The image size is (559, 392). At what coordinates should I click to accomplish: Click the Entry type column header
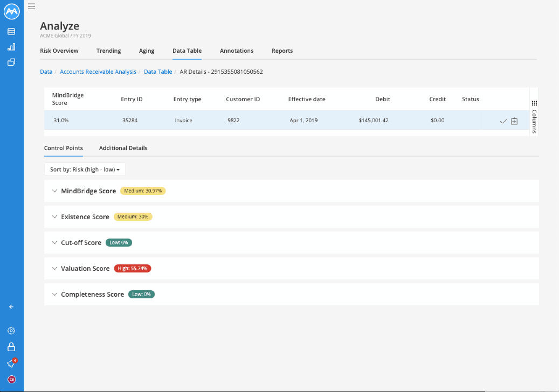click(x=187, y=99)
